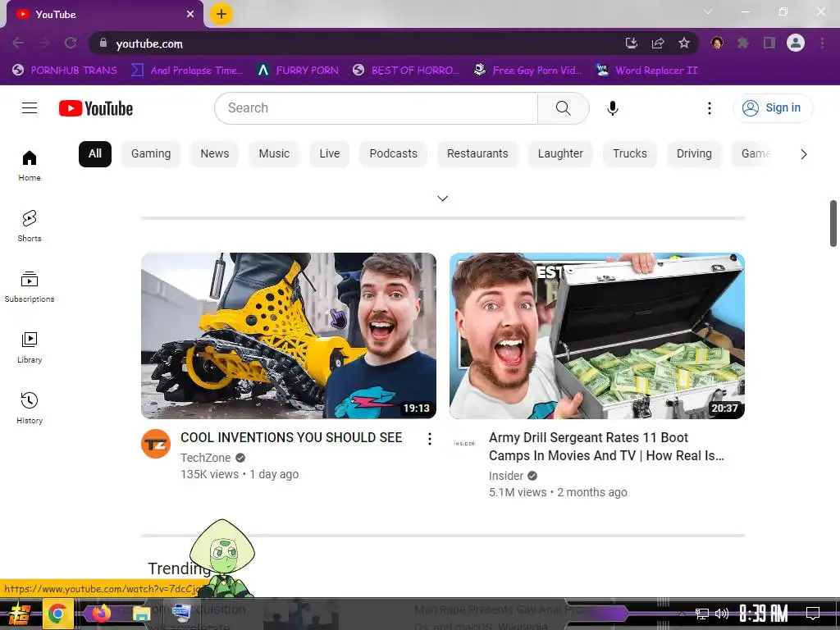Select the Trucks filter chip
Image resolution: width=840 pixels, height=630 pixels.
(x=630, y=153)
